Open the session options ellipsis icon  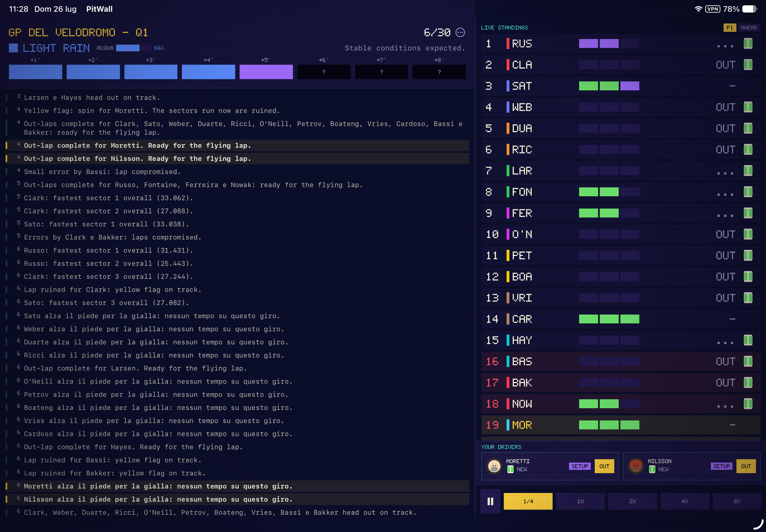(x=460, y=32)
